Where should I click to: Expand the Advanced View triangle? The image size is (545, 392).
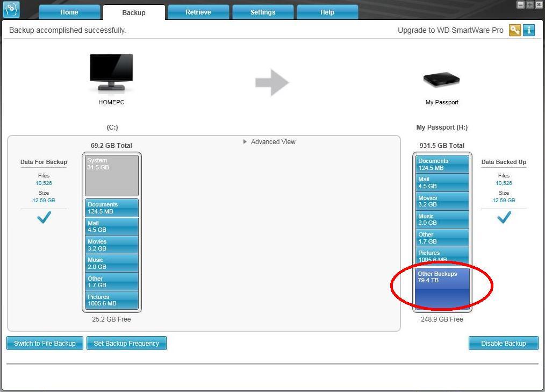tap(245, 141)
